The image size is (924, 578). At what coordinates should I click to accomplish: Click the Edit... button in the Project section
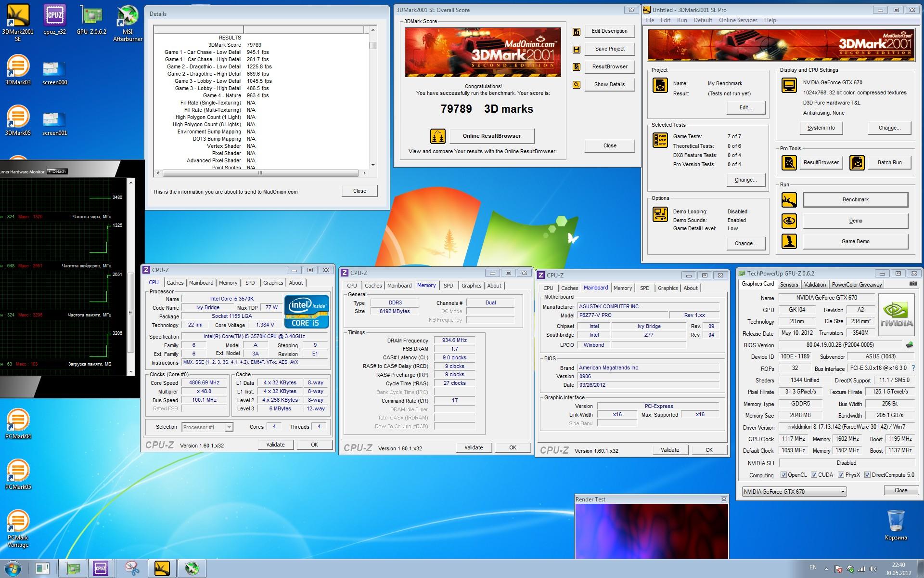745,108
